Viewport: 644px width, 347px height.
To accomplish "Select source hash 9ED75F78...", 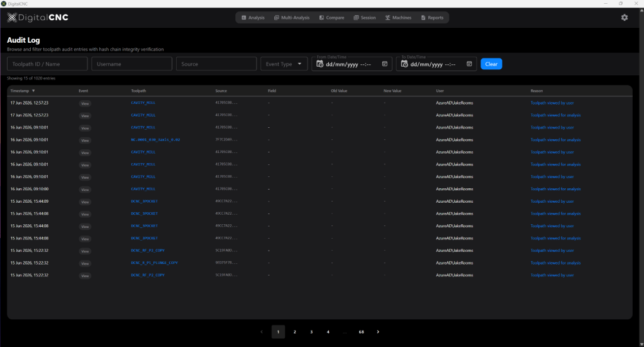I will coord(226,263).
